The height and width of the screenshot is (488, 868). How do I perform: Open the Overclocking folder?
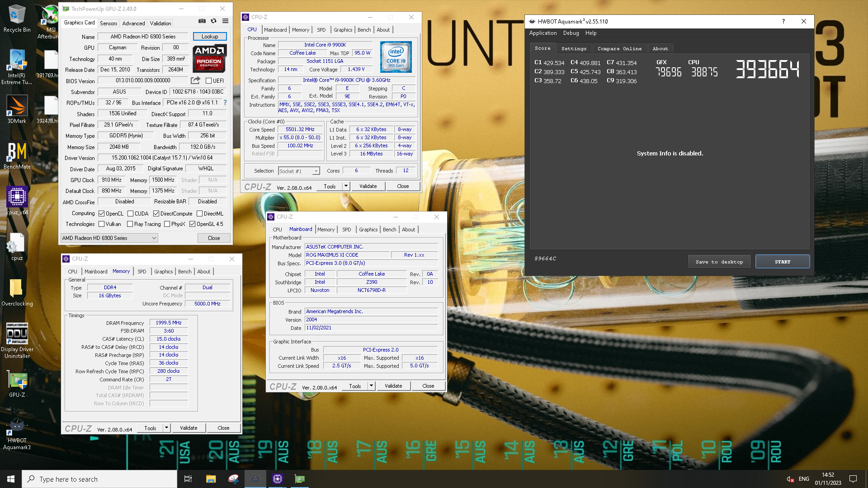(x=17, y=292)
